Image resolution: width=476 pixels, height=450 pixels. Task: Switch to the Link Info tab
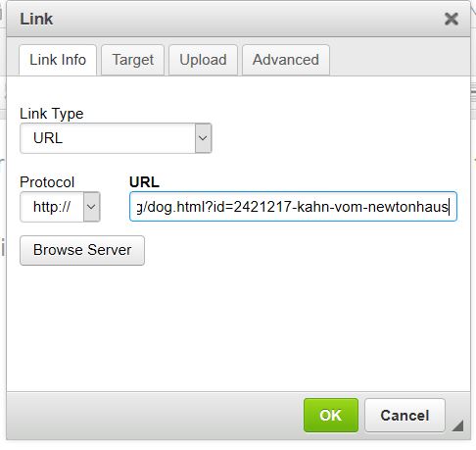58,60
